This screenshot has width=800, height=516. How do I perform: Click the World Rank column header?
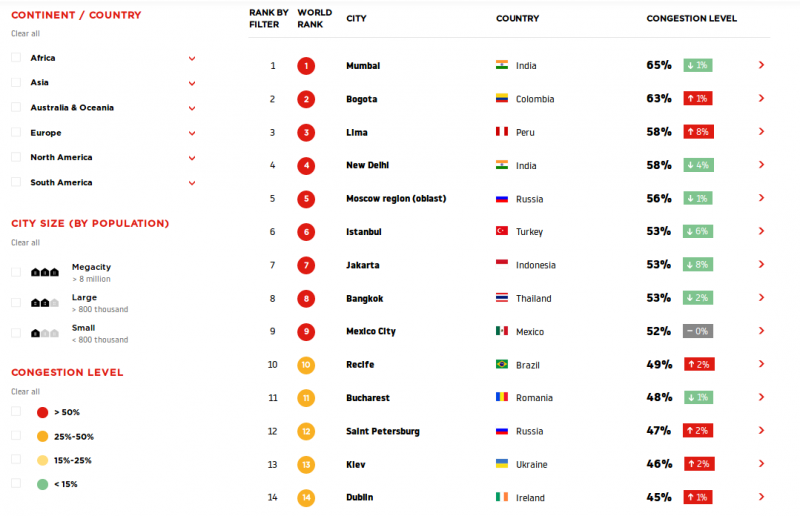click(314, 18)
